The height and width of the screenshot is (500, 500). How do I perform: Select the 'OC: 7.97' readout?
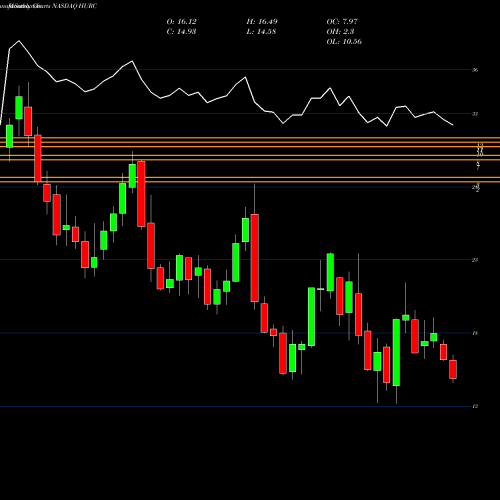pos(342,22)
